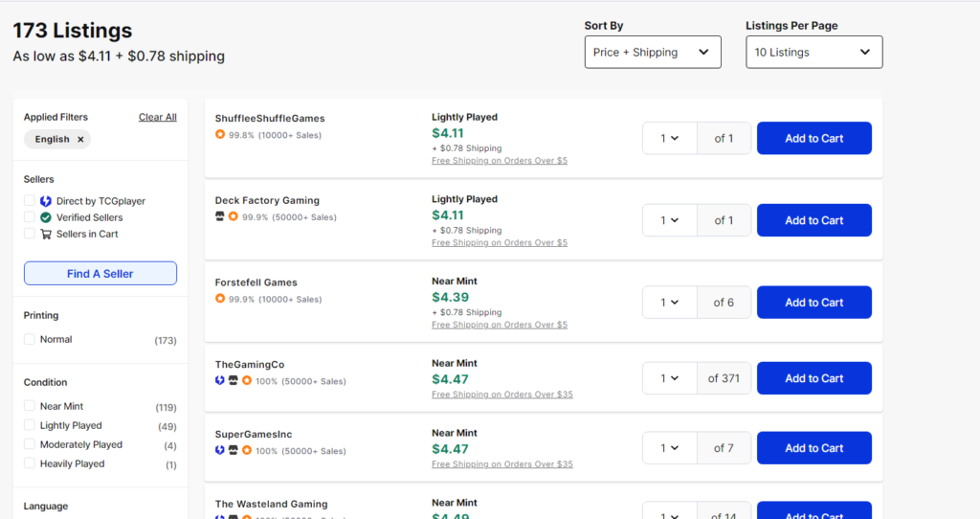Viewport: 980px width, 519px height.
Task: Open quantity dropdown for Deck Factory Gaming
Action: coord(669,220)
